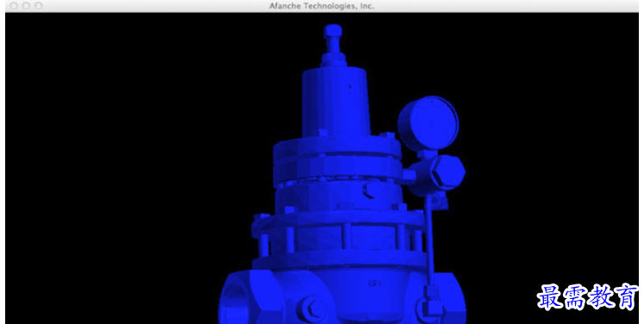Screen dimensions: 644x324
Task: Click the green zoom window button
Action: point(38,6)
